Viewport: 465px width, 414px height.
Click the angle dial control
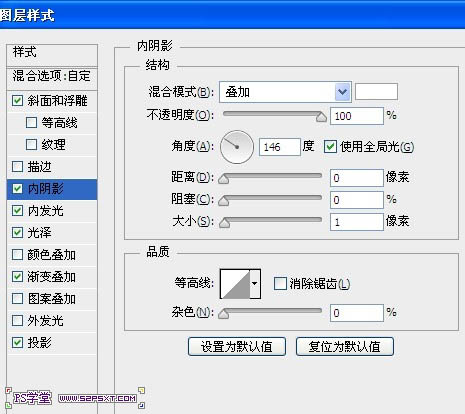237,147
